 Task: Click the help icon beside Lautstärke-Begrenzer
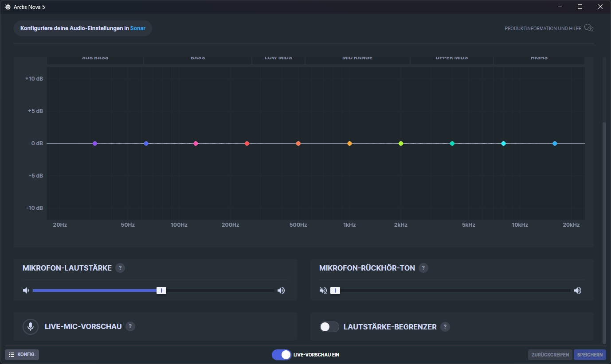pyautogui.click(x=445, y=327)
